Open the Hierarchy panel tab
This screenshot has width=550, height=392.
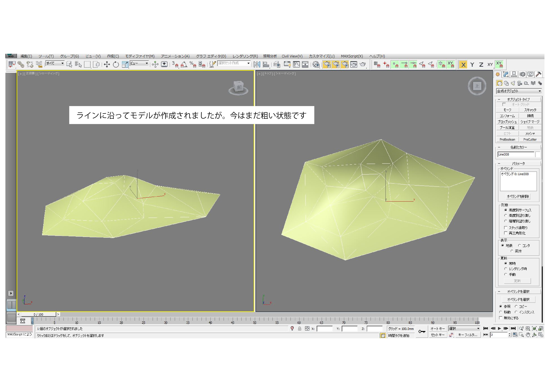pyautogui.click(x=514, y=74)
